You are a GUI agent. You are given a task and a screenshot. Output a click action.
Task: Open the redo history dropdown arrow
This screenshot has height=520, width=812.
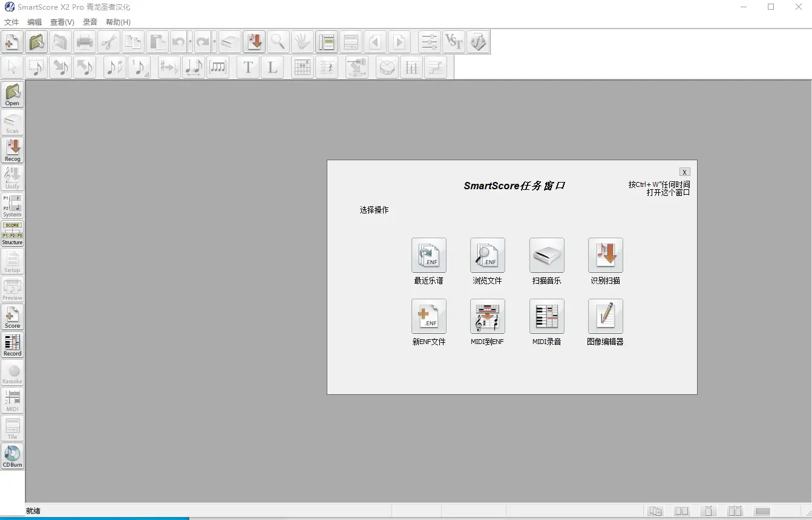pyautogui.click(x=214, y=42)
